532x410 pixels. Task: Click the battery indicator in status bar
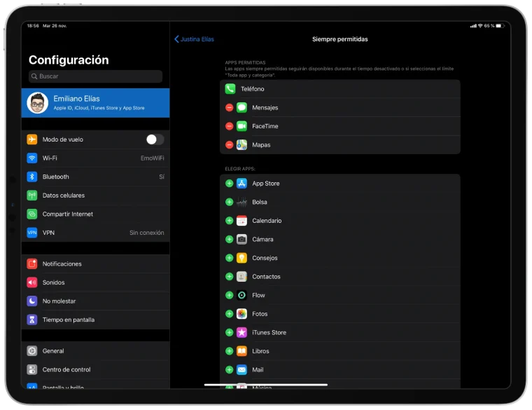point(498,26)
